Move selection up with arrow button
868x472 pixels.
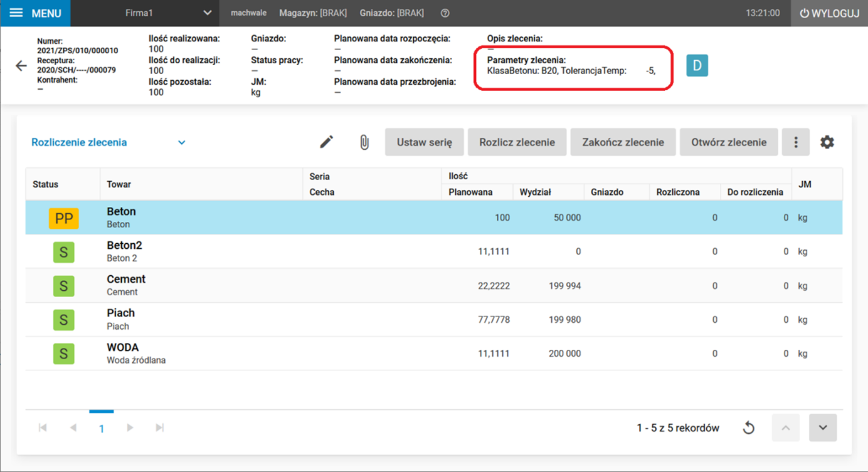click(x=785, y=428)
